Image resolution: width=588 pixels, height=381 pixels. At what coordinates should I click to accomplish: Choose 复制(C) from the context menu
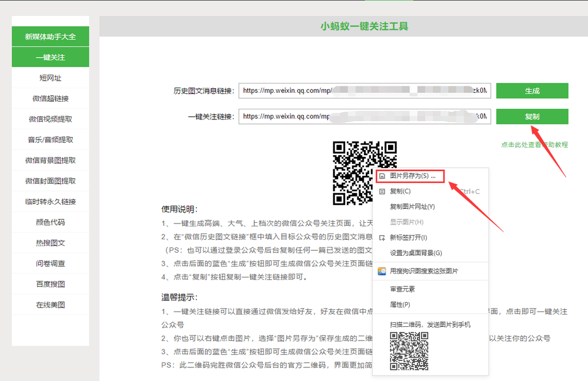430,191
